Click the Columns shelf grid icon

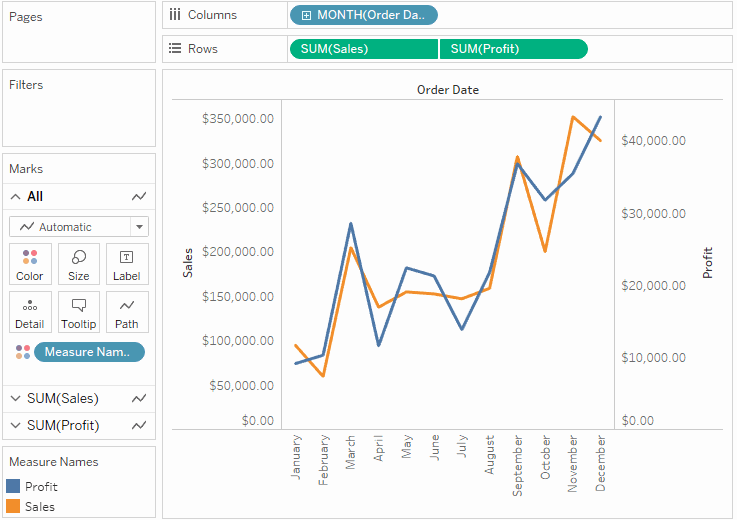point(175,15)
